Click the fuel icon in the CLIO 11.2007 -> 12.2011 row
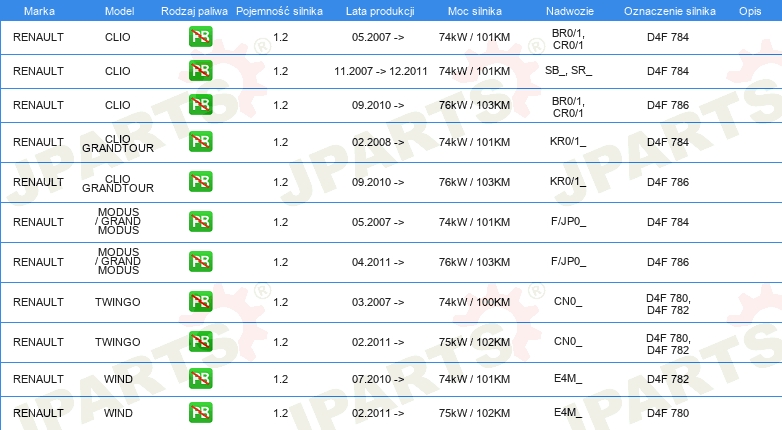Image resolution: width=782 pixels, height=430 pixels. [200, 71]
